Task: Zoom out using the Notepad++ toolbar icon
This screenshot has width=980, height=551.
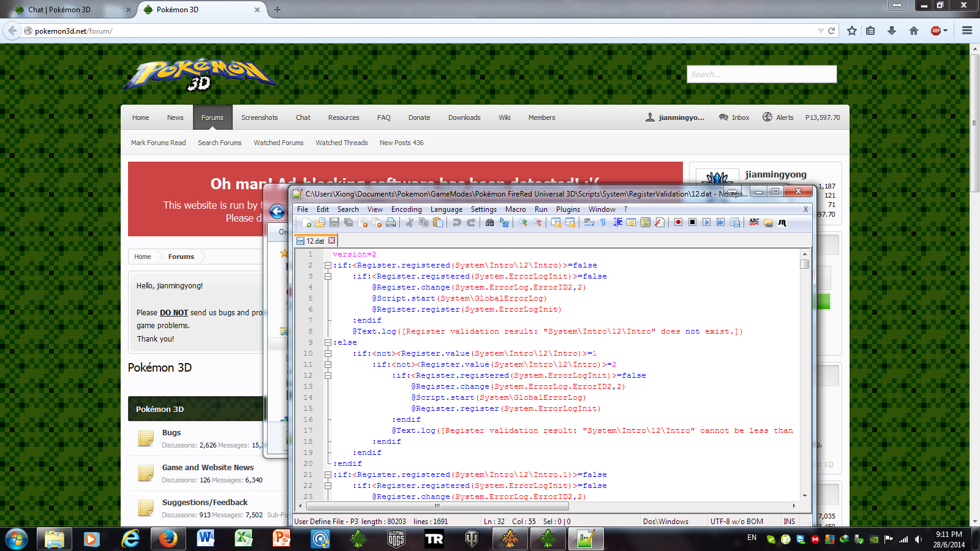Action: 537,223
